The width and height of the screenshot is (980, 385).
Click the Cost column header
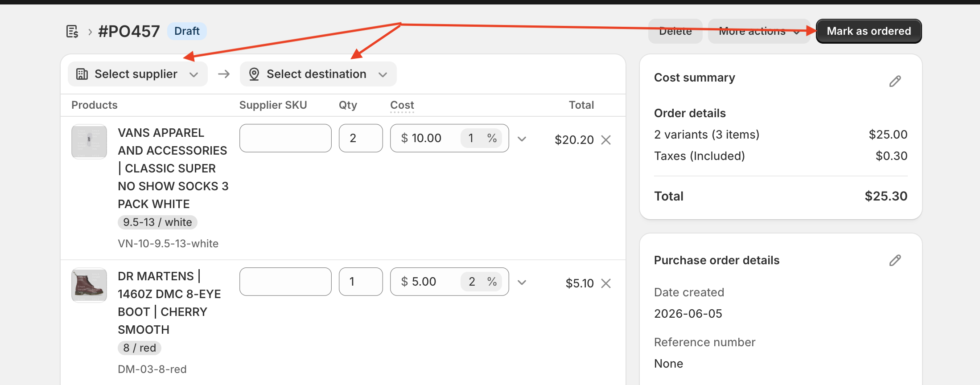[x=402, y=105]
